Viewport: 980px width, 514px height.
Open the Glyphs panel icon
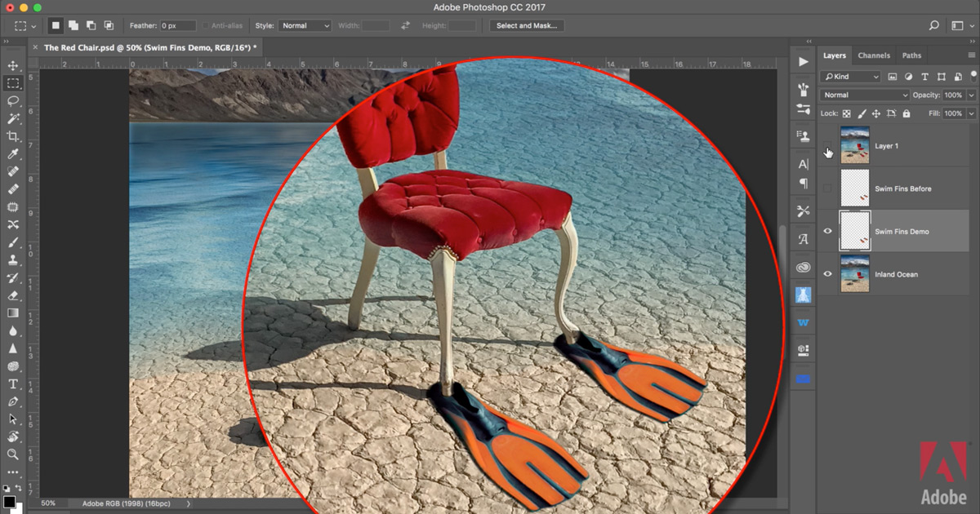(x=804, y=239)
